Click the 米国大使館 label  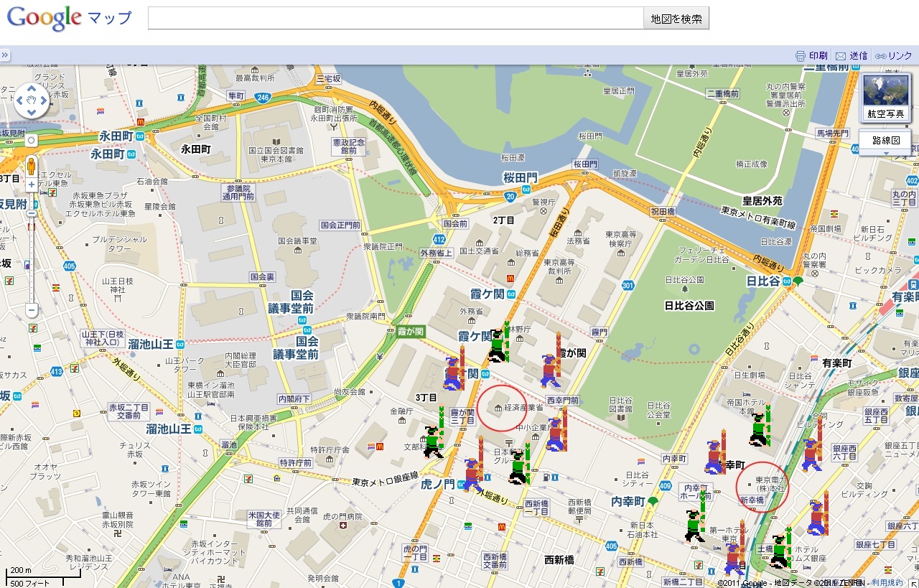(x=263, y=520)
